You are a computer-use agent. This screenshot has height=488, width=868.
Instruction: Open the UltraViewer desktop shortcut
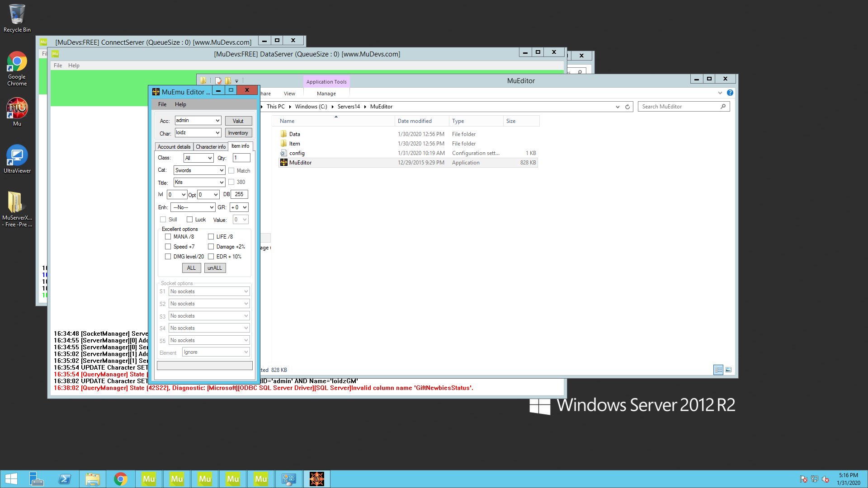pyautogui.click(x=17, y=159)
